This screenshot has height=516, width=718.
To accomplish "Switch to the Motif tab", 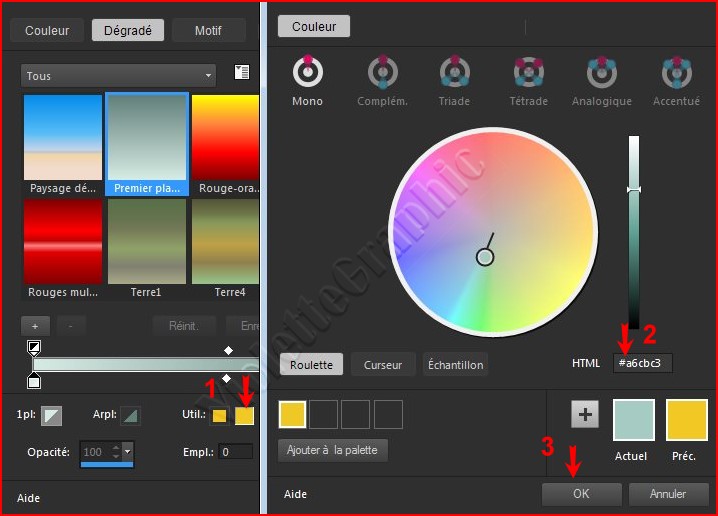I will tap(208, 30).
